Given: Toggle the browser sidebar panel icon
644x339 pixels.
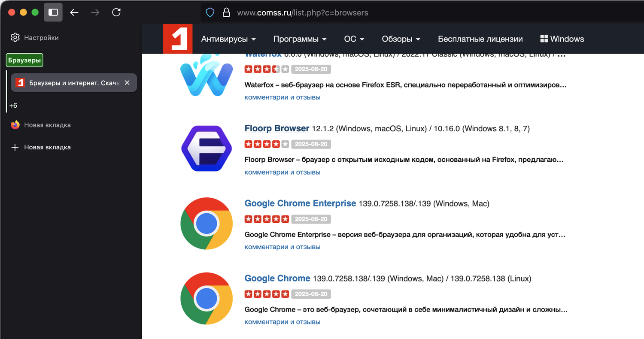Looking at the screenshot, I should click(53, 12).
